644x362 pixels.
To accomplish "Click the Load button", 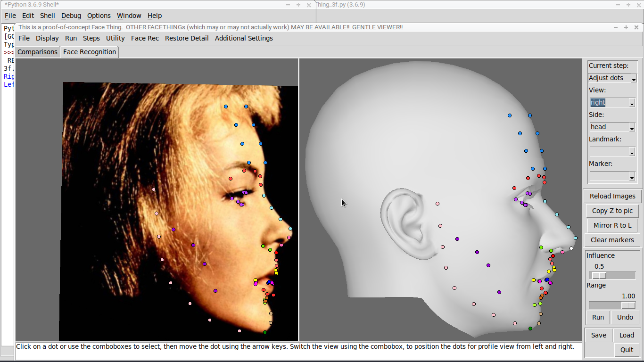I will click(627, 335).
